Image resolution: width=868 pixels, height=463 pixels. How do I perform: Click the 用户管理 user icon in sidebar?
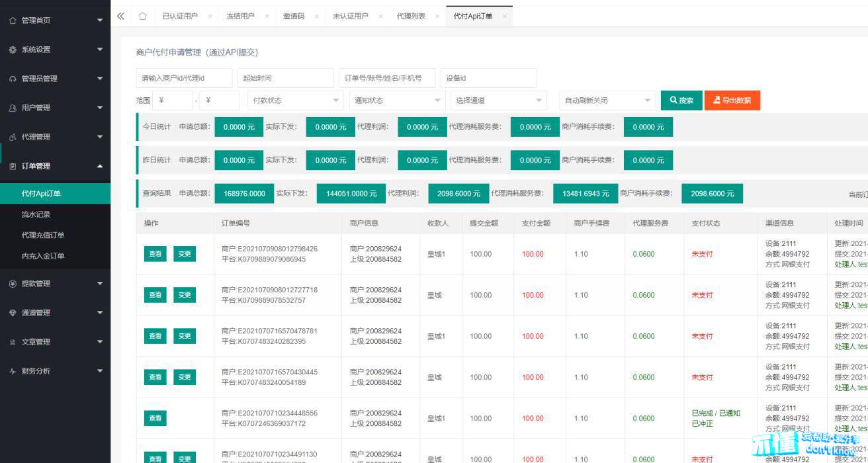13,108
